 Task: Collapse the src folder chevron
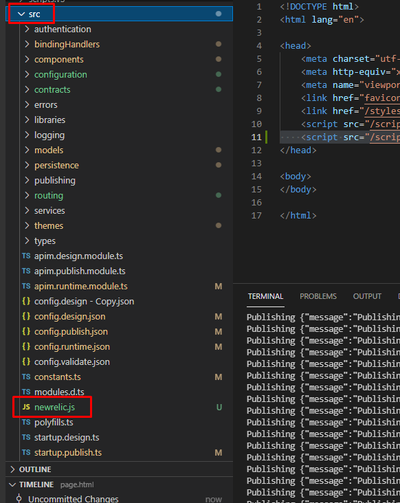[x=21, y=14]
